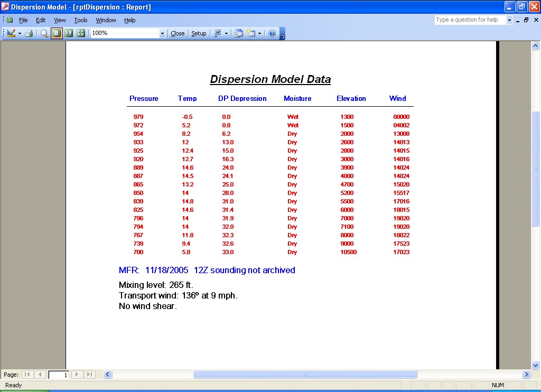The width and height of the screenshot is (541, 392).
Task: Activate the Zoom magnifier tool
Action: point(44,33)
